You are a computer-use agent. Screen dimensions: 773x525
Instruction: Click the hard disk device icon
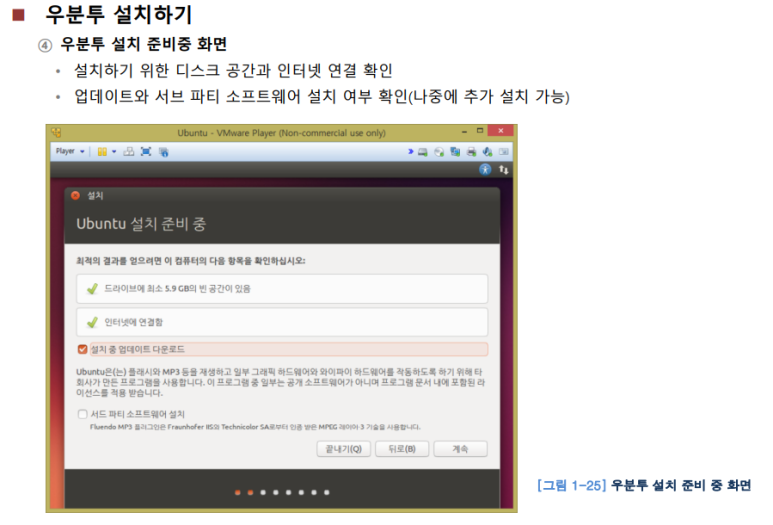coord(422,152)
